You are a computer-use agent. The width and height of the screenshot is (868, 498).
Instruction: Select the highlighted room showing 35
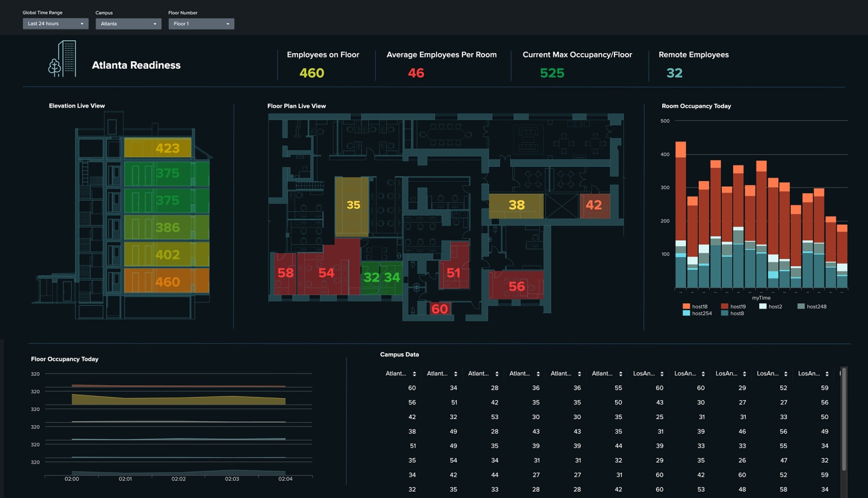pos(352,205)
